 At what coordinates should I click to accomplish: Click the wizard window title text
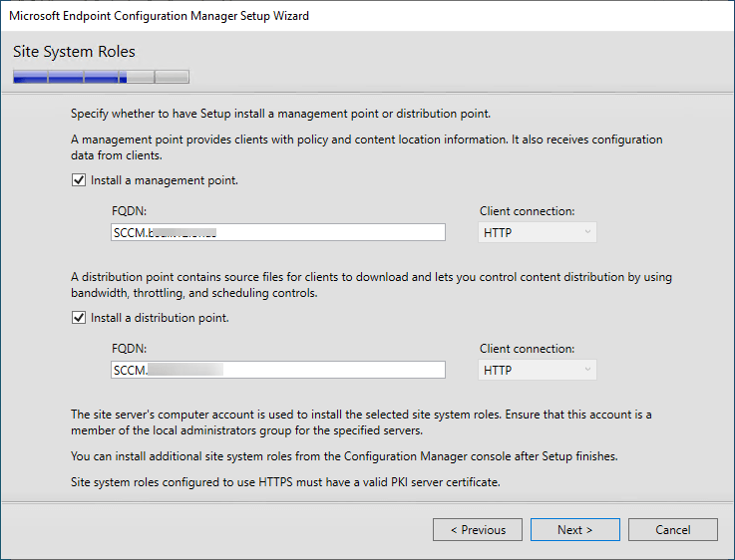coord(159,16)
